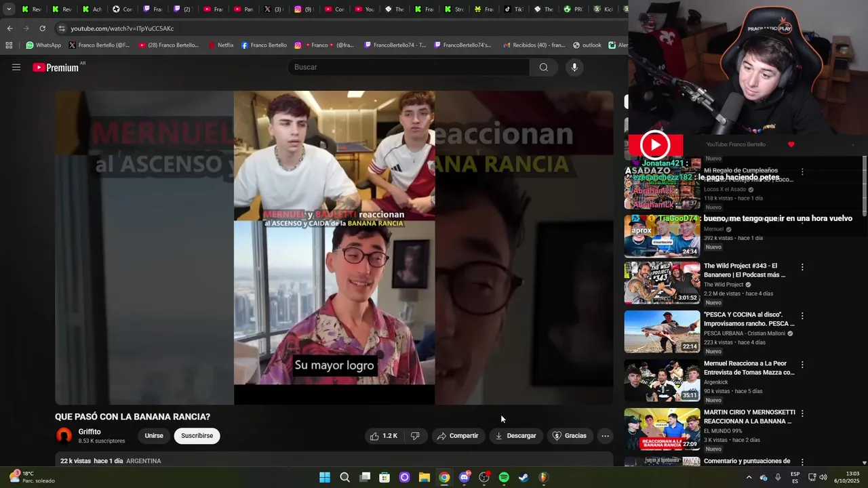
Task: Open Chrome apps grid in bookmarks bar
Action: click(x=9, y=45)
